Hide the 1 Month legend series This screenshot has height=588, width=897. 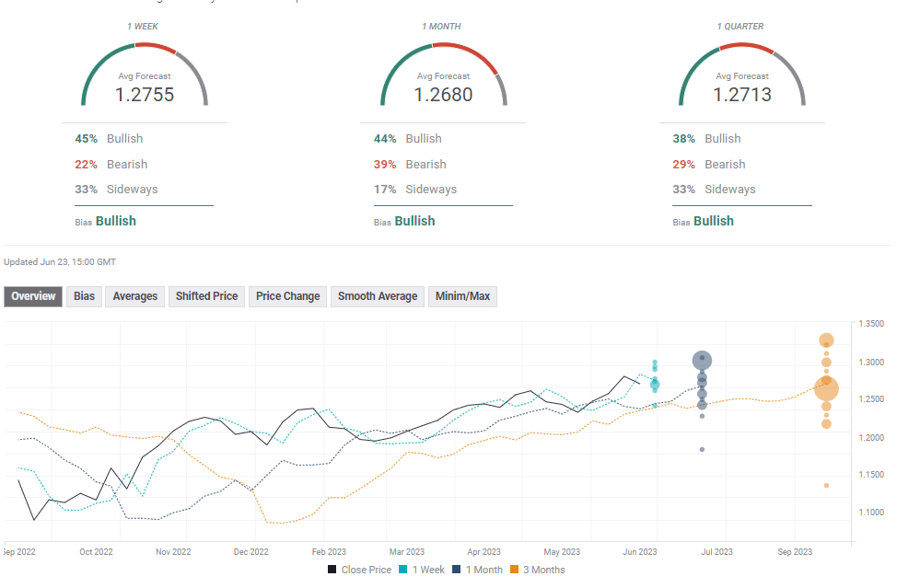pos(479,570)
